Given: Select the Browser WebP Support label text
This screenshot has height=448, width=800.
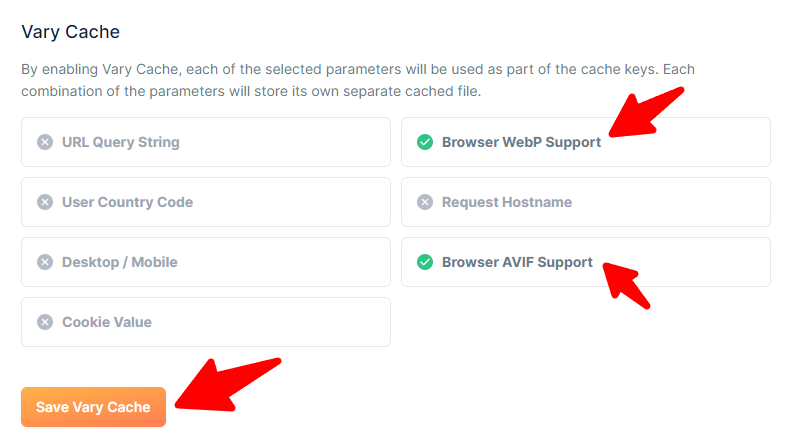Looking at the screenshot, I should pos(521,142).
